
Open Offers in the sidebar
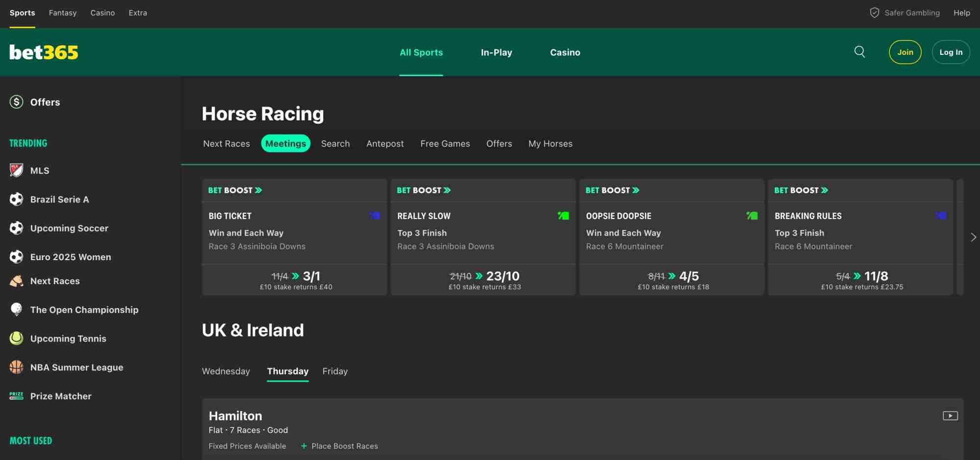[x=45, y=102]
